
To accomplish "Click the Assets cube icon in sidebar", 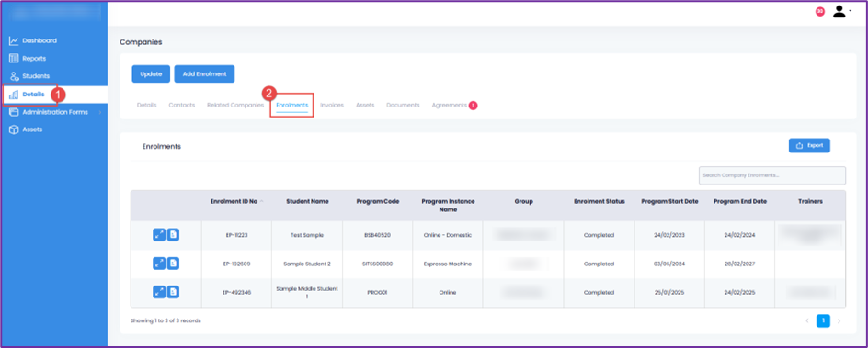I will tap(14, 129).
